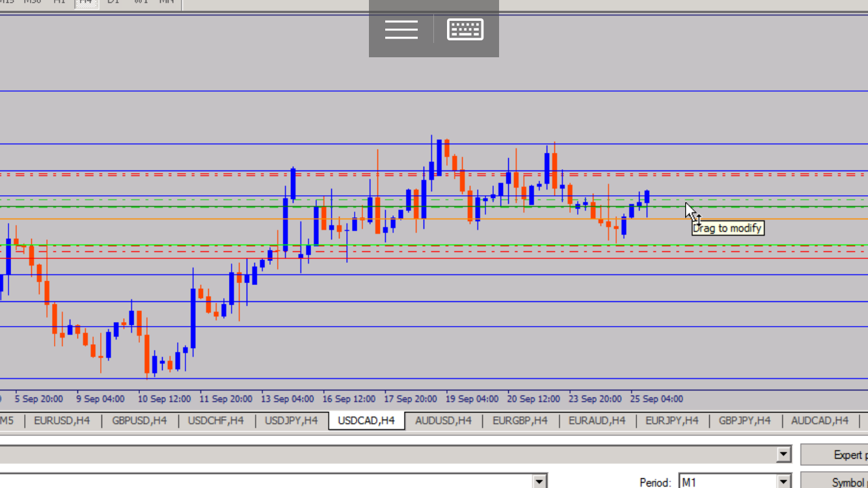Viewport: 868px width, 488px height.
Task: View the EURJPY,H4 chart tab
Action: coord(671,420)
